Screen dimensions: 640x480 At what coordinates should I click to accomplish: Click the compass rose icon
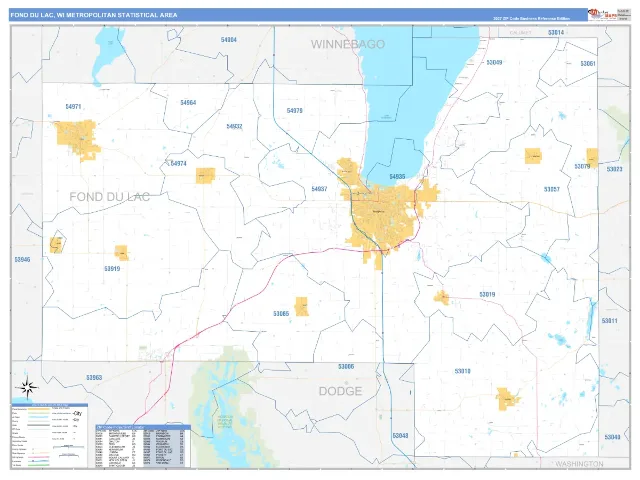pos(27,387)
